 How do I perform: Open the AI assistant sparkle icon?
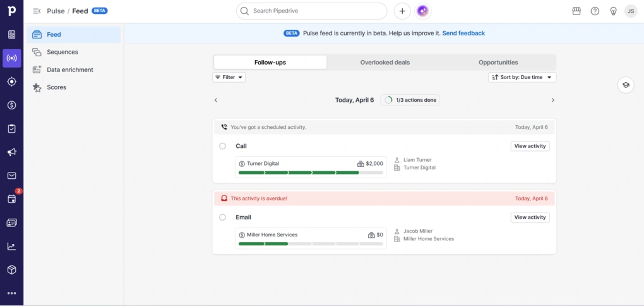pos(422,11)
